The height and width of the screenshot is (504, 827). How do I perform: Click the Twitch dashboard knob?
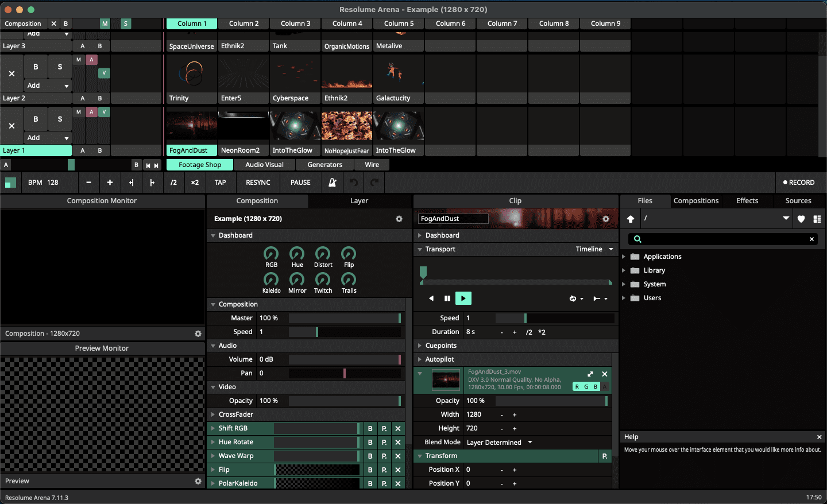pos(323,279)
